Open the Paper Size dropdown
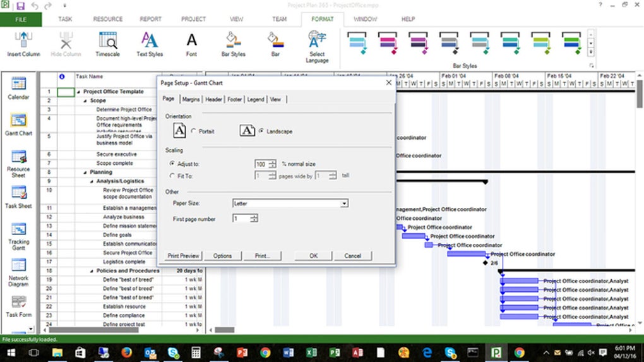This screenshot has height=362, width=644. [344, 203]
